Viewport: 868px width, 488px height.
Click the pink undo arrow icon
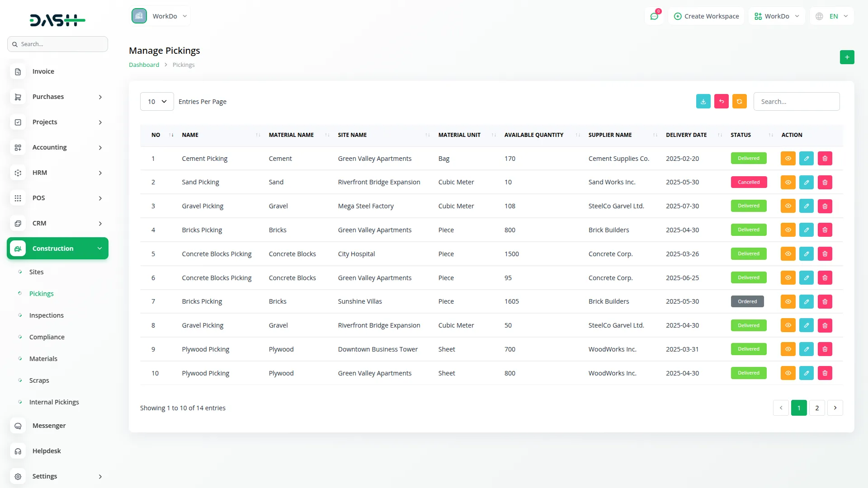click(x=721, y=102)
